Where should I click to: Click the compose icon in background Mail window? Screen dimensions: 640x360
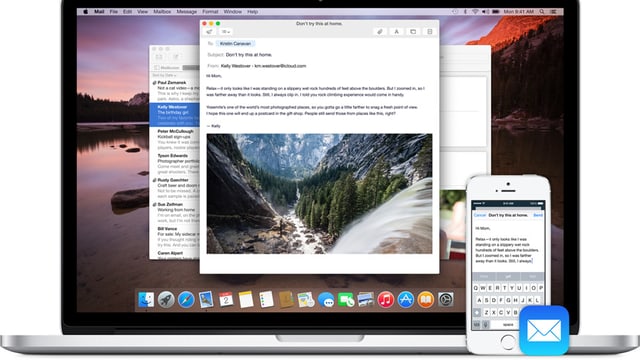click(176, 57)
